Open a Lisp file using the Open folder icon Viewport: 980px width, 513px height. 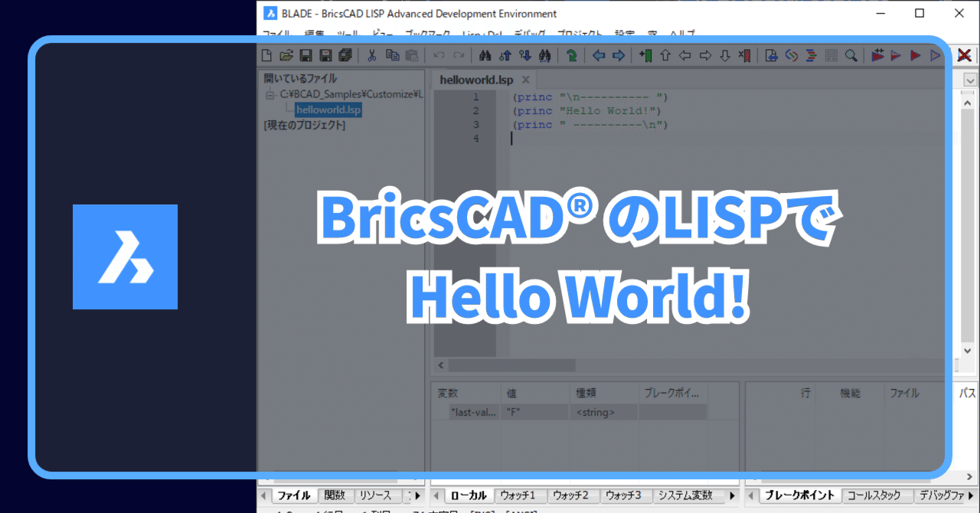pyautogui.click(x=287, y=54)
